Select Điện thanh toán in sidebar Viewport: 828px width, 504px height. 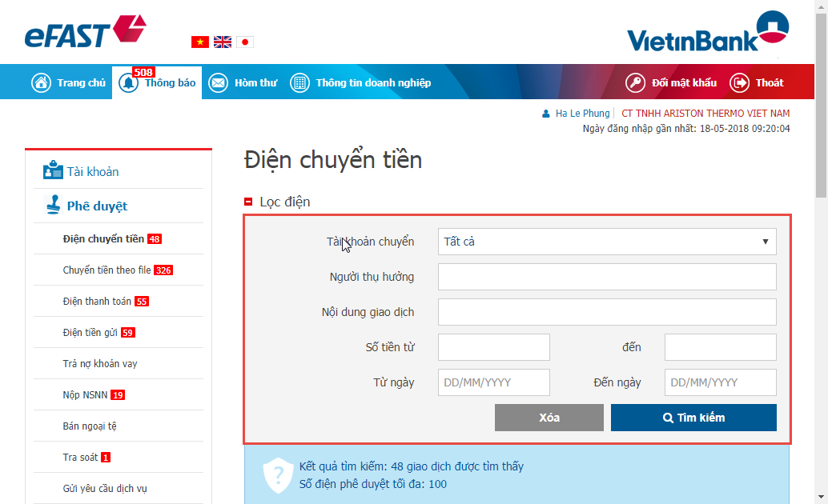[97, 302]
